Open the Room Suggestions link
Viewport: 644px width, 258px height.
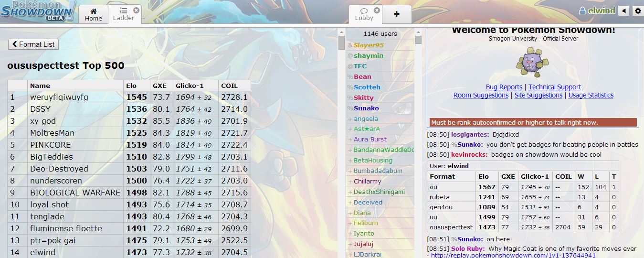(481, 95)
